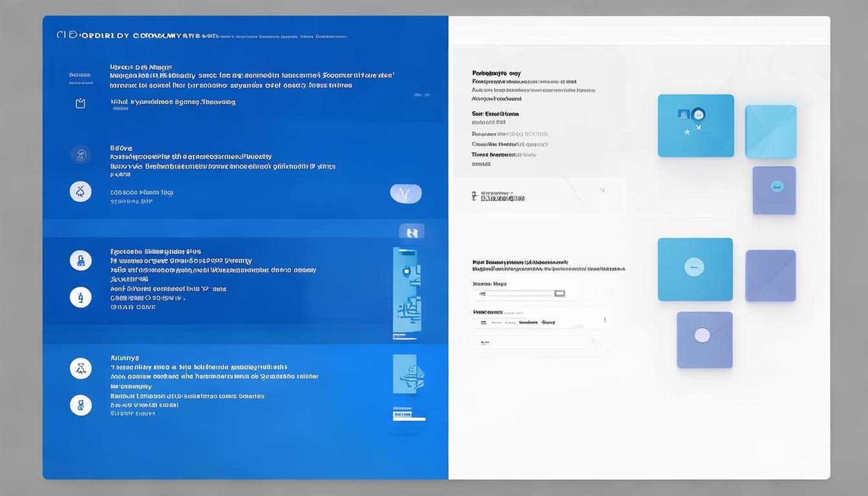Click the teal round badge on small purple tile
Viewport: 868px width, 496px height.
tap(776, 187)
